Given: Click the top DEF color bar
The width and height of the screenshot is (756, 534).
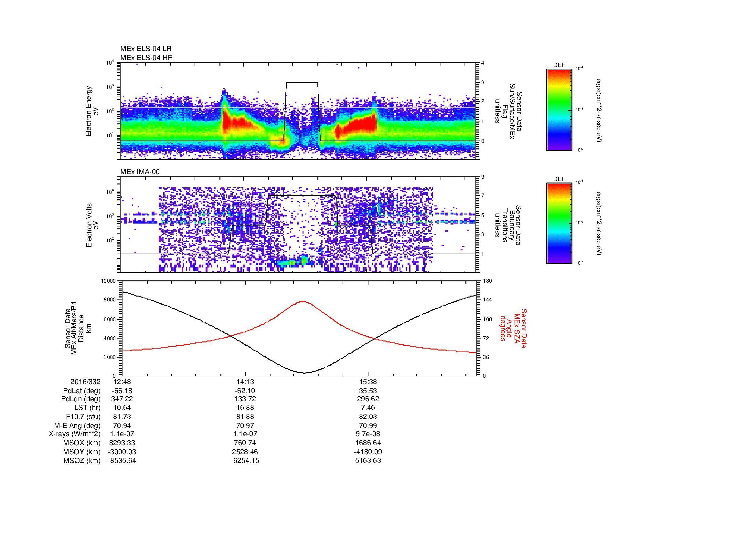Looking at the screenshot, I should 559,110.
